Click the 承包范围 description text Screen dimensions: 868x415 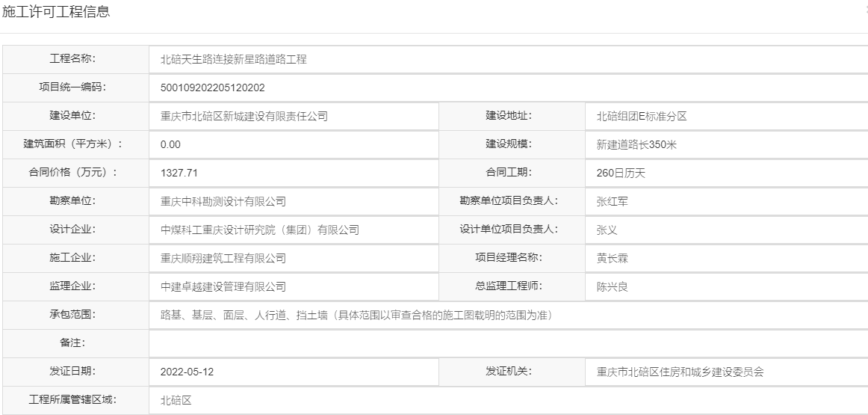click(x=359, y=316)
